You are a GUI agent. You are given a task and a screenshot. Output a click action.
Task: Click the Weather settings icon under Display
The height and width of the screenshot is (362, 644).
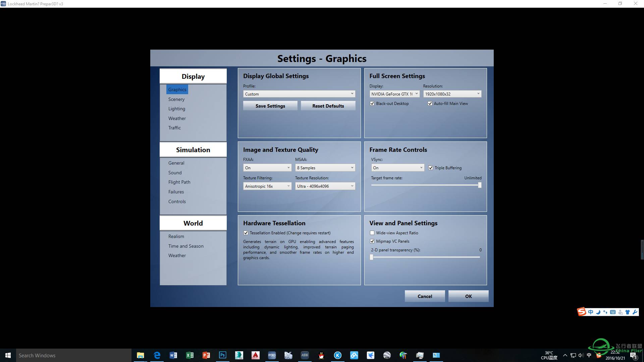pyautogui.click(x=177, y=118)
